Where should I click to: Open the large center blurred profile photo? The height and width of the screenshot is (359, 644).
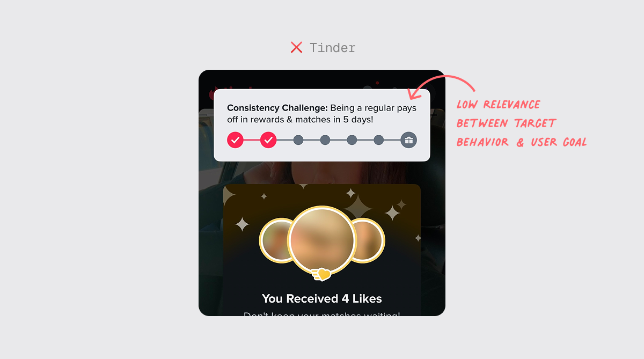[321, 240]
